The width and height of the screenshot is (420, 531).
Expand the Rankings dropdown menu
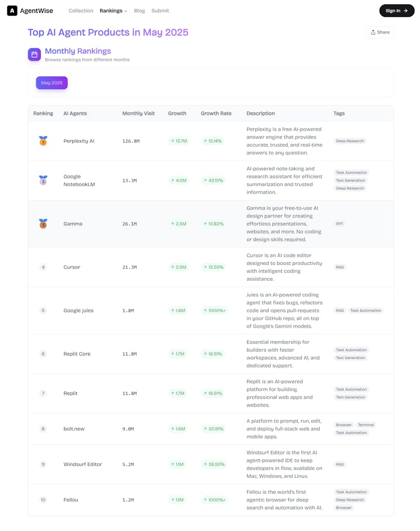pyautogui.click(x=113, y=11)
